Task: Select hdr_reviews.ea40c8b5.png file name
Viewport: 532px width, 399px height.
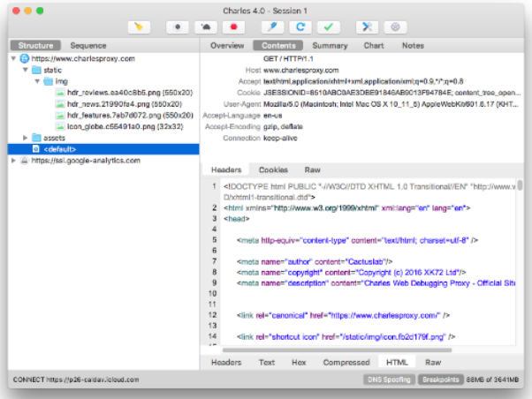Action: click(130, 93)
